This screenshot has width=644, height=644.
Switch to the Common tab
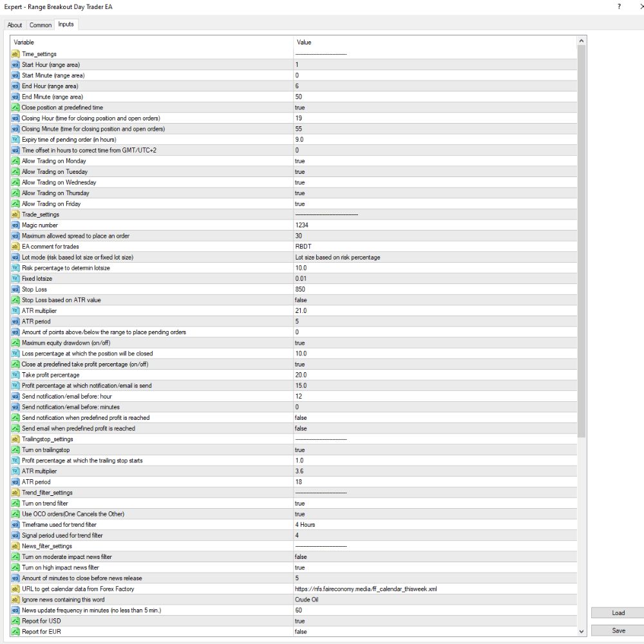[40, 25]
